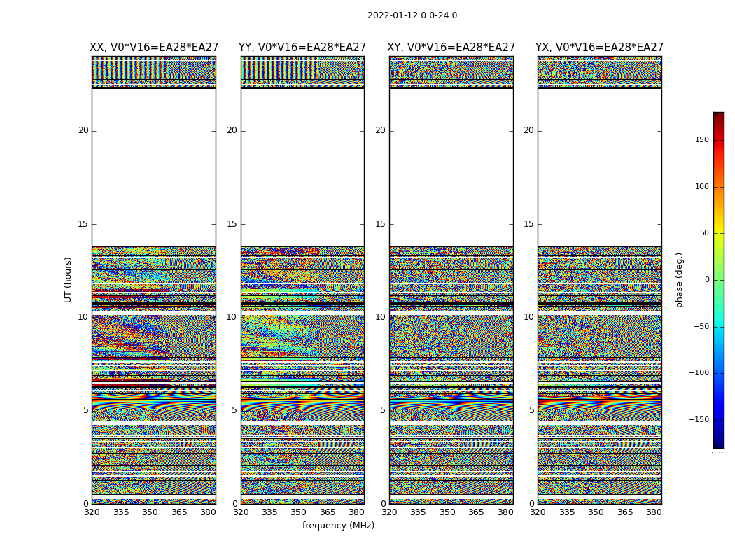This screenshot has height=560, width=735.
Task: Click the 335 frequency tick under YY panel
Action: (269, 512)
